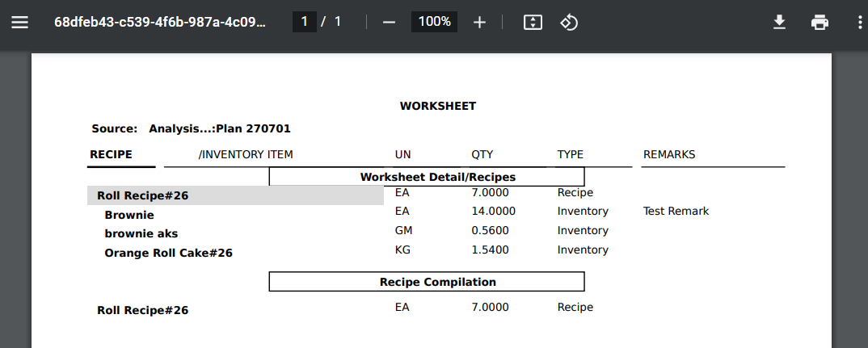Click the Source label
The image size is (868, 348).
coord(115,129)
